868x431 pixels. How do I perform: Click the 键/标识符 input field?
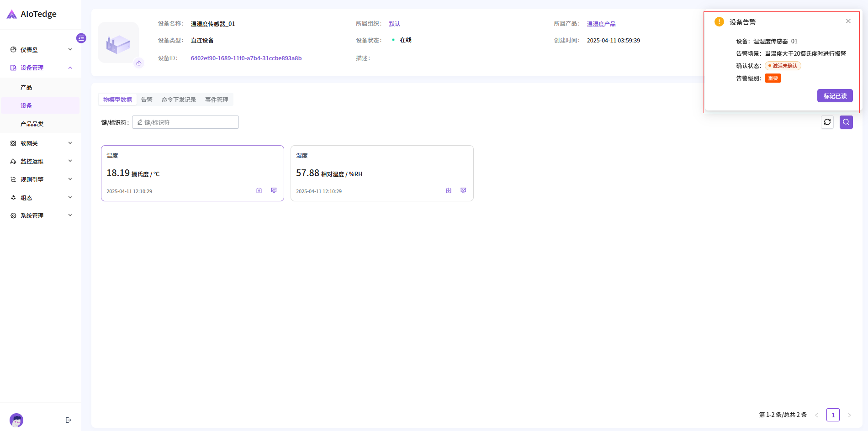185,122
